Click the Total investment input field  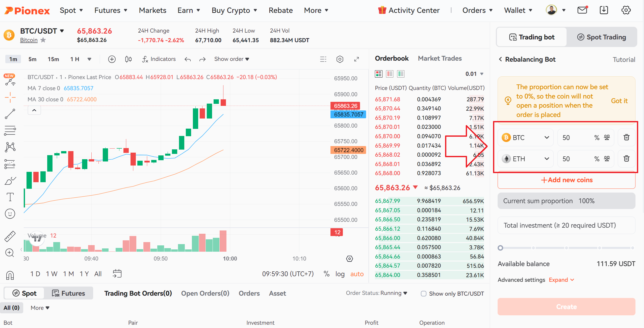click(x=566, y=225)
